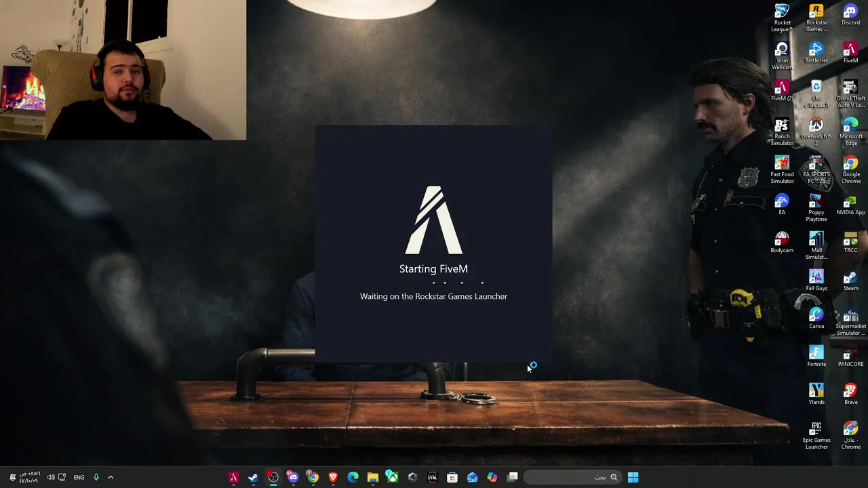Open the FiveM desktop shortcut
The image size is (868, 488).
[x=850, y=53]
